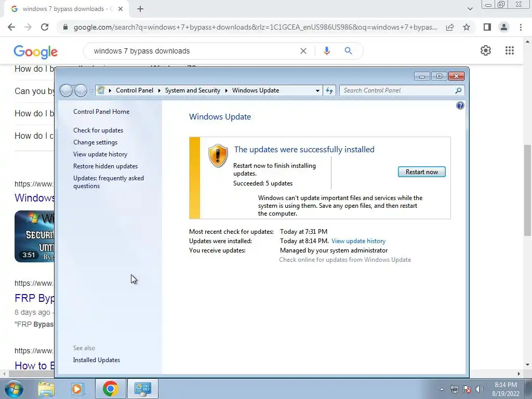The image size is (532, 399).
Task: Select the windows 7 bypass downloads tab
Action: [x=66, y=9]
